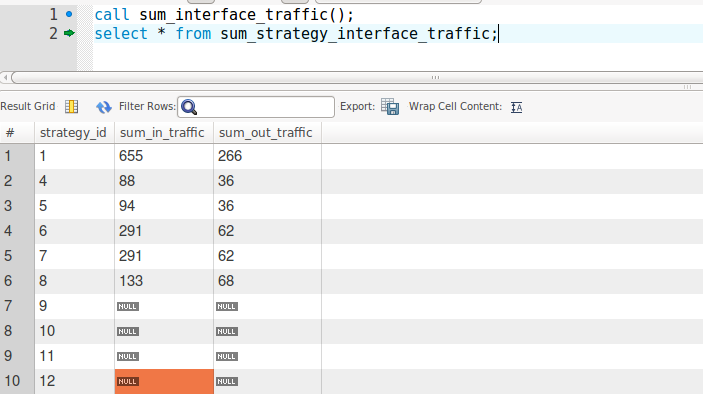The width and height of the screenshot is (703, 411).
Task: Select row number 5 header
Action: (17, 256)
